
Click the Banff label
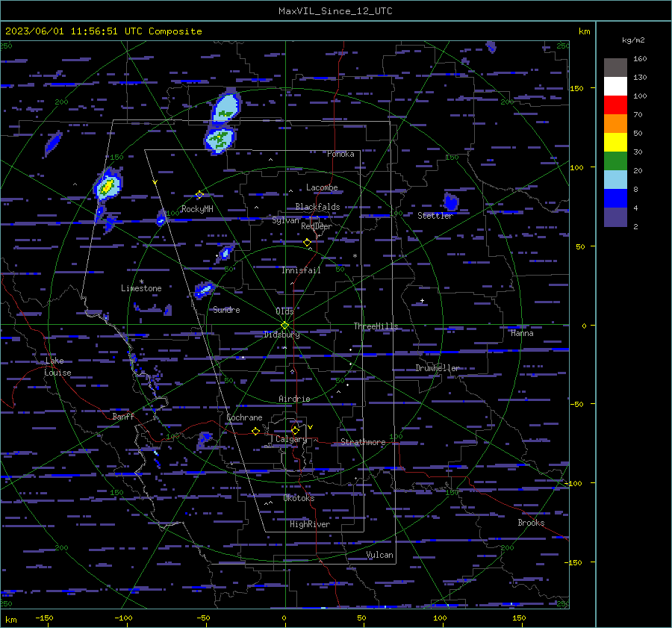123,416
